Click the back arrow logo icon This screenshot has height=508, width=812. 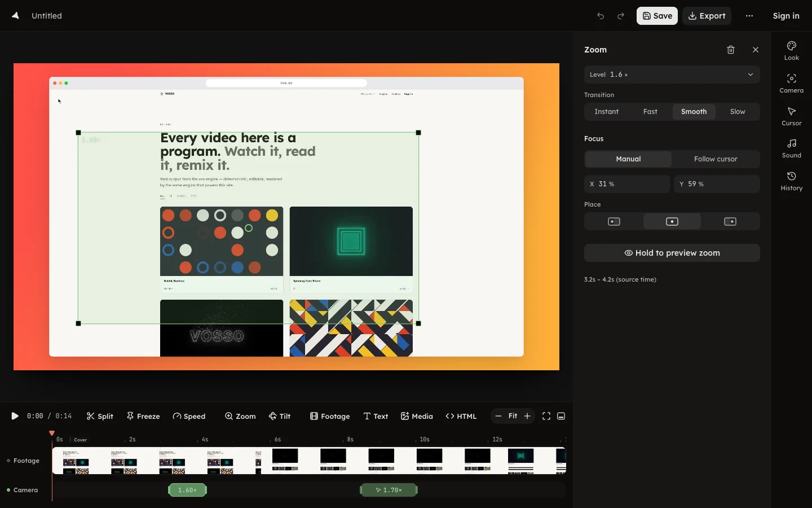click(x=15, y=16)
